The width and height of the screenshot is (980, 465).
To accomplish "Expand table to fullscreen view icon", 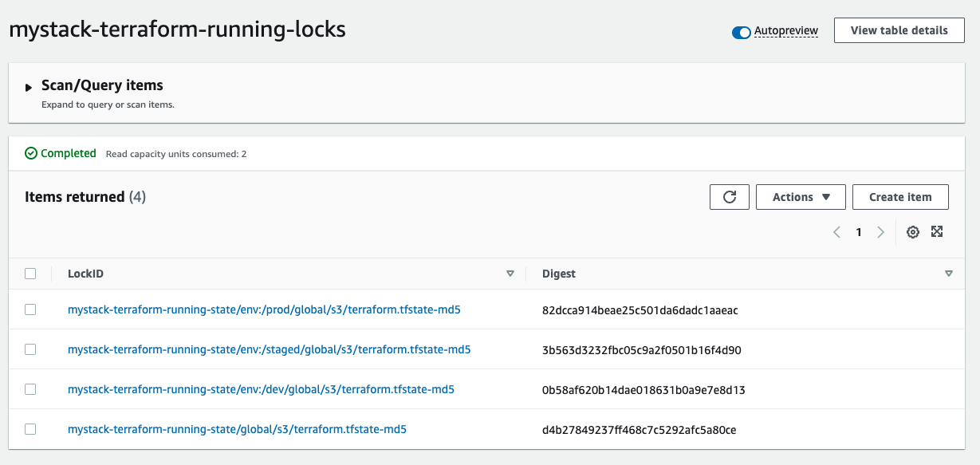I will [937, 232].
